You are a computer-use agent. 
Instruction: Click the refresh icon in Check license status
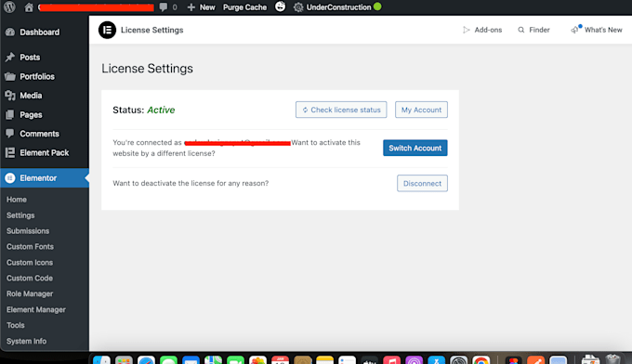(305, 110)
